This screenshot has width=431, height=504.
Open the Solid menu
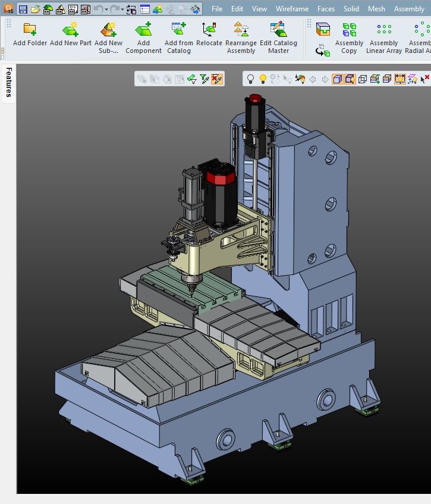point(351,9)
